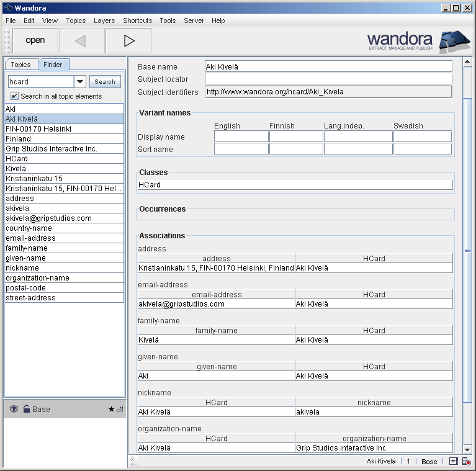The width and height of the screenshot is (476, 471).
Task: Click the given-name column header
Action: click(216, 367)
